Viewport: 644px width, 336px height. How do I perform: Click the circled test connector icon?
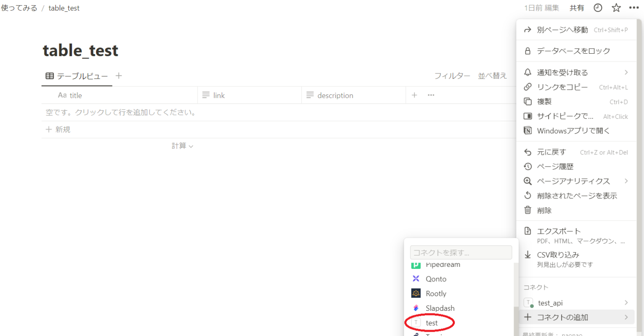(416, 323)
